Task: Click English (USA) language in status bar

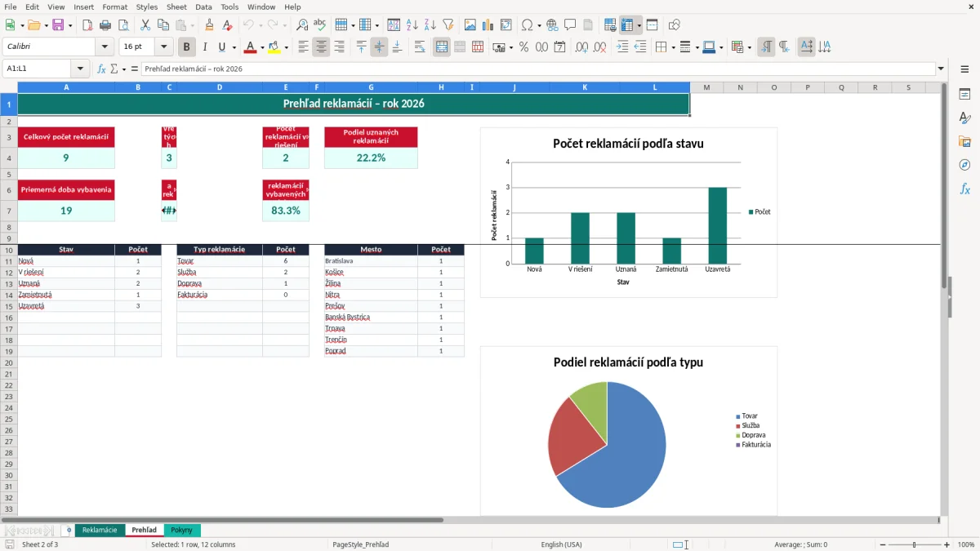Action: point(561,544)
